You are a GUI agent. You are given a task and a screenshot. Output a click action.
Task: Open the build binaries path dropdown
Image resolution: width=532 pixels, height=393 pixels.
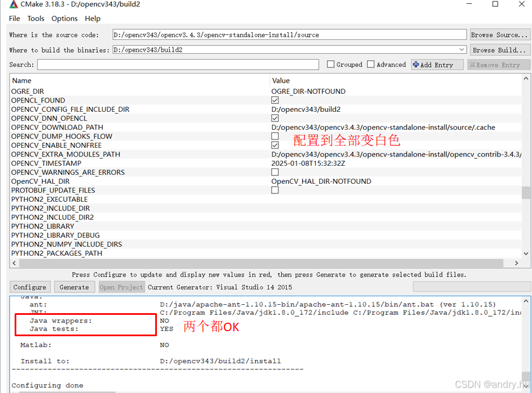pyautogui.click(x=461, y=49)
